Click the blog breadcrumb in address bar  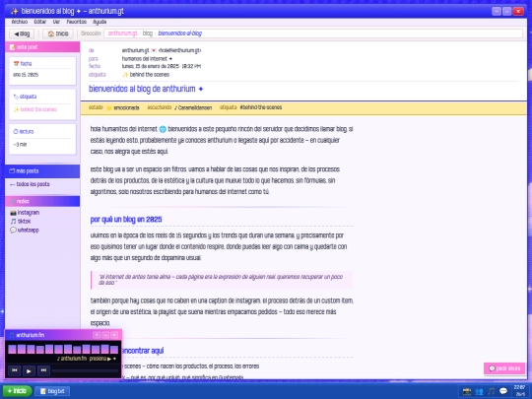148,33
